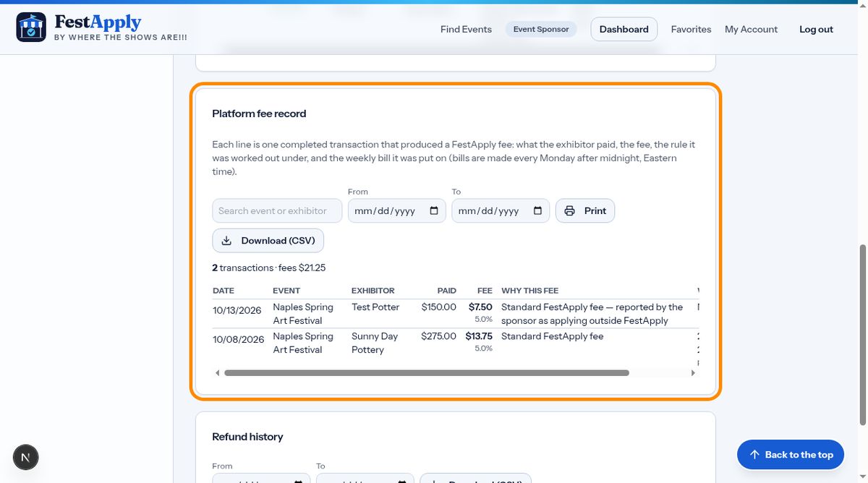Click the round N badge icon
Viewport: 868px width, 483px height.
pos(26,457)
